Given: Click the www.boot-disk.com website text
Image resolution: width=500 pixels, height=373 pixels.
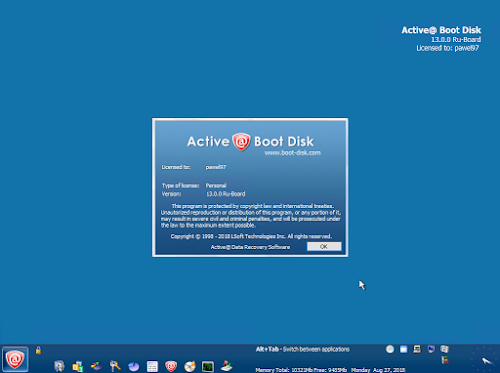Looking at the screenshot, I should 293,153.
